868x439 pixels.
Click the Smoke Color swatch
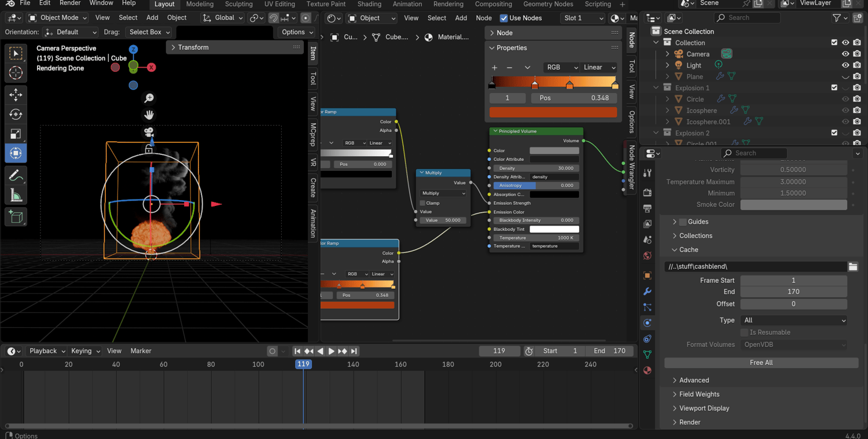(x=793, y=205)
